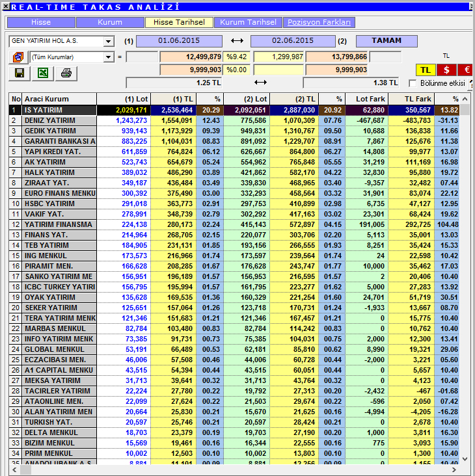Select the SEKER YATIRIM row
This screenshot has height=476, width=475.
click(234, 308)
